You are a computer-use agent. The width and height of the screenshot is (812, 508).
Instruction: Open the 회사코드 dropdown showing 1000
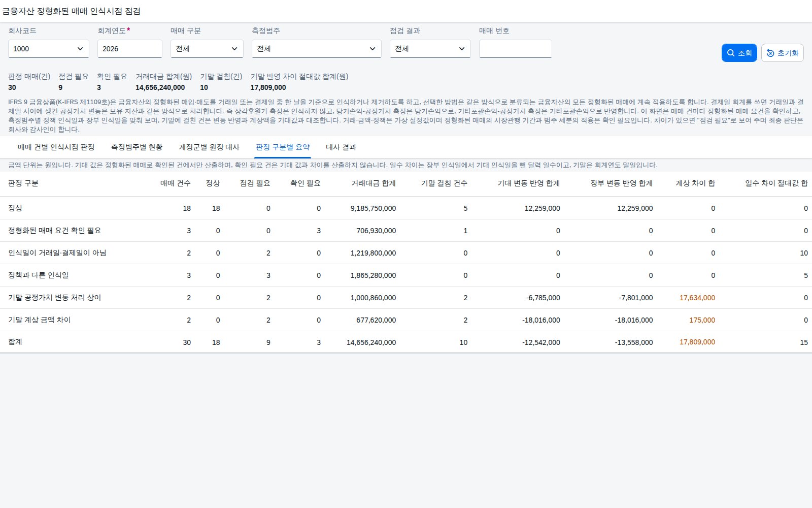49,49
